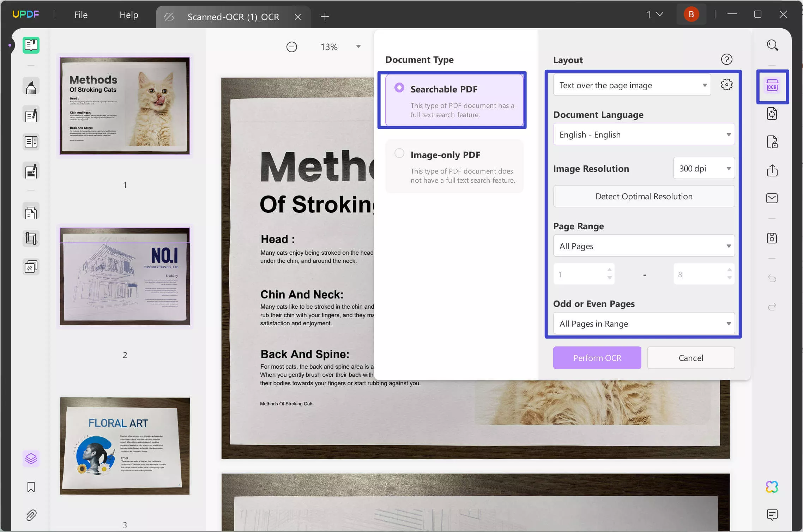Click the zoom out minus button
803x532 pixels.
(x=291, y=47)
